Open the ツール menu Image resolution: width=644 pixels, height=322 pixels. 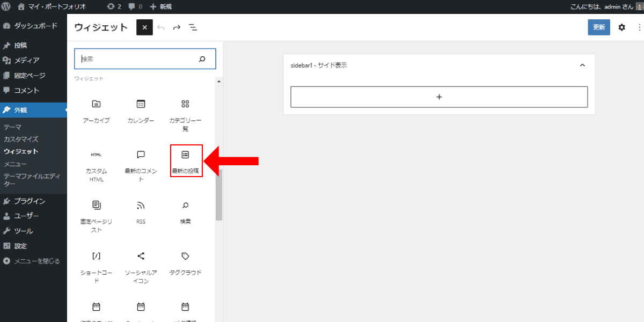click(x=33, y=231)
